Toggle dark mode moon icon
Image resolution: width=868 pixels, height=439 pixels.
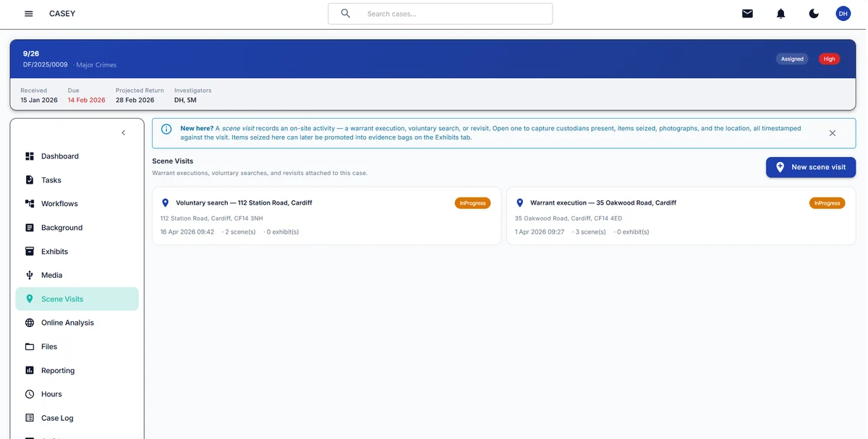tap(814, 14)
